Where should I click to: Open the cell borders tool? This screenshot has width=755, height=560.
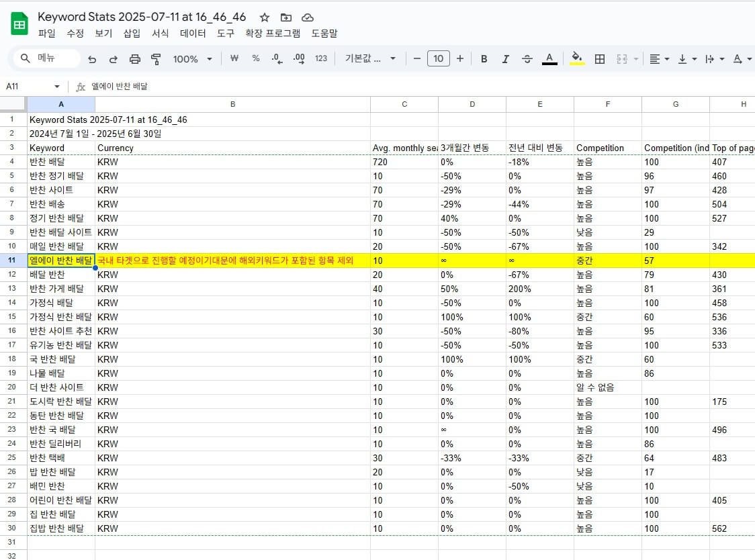(x=599, y=58)
